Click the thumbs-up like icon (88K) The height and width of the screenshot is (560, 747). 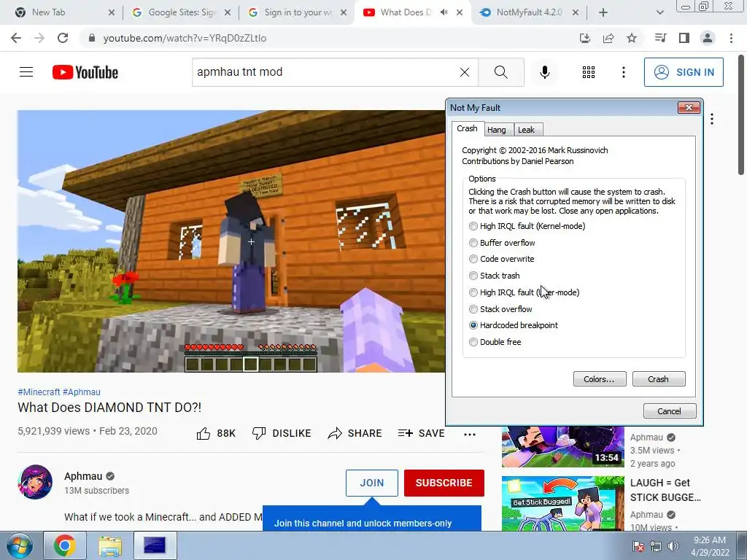204,433
